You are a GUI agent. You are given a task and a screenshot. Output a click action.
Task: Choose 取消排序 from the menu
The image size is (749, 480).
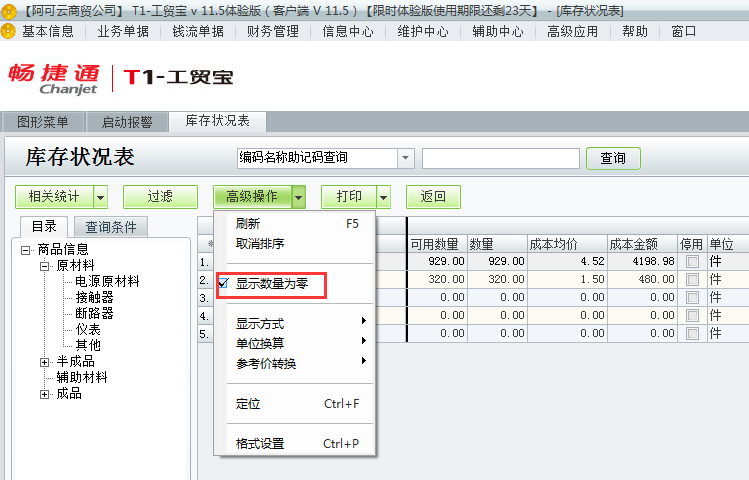[295, 244]
